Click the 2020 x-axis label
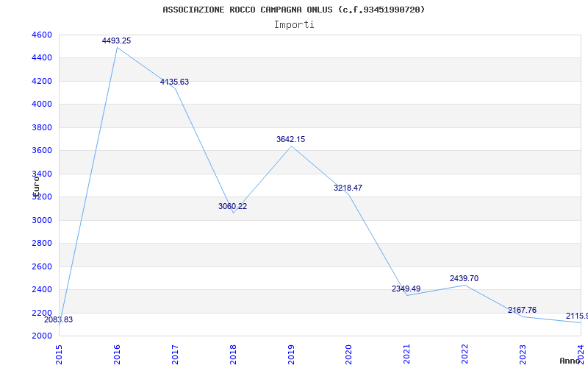Image resolution: width=588 pixels, height=368 pixels. pos(348,354)
